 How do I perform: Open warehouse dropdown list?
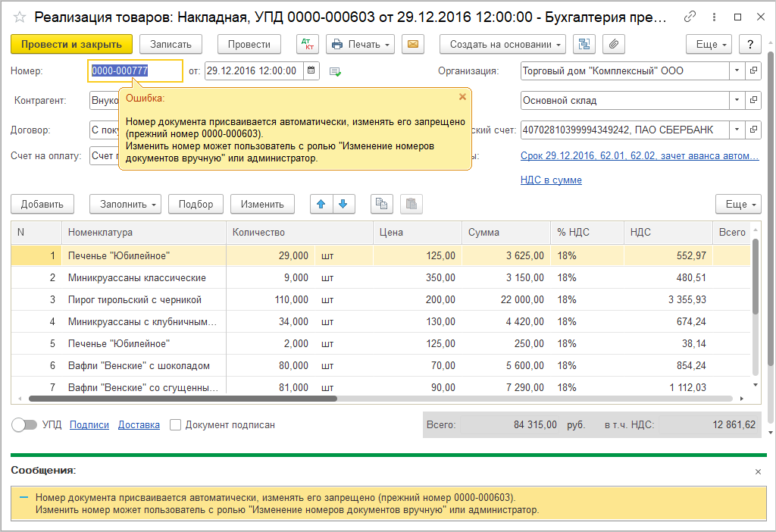coord(737,101)
